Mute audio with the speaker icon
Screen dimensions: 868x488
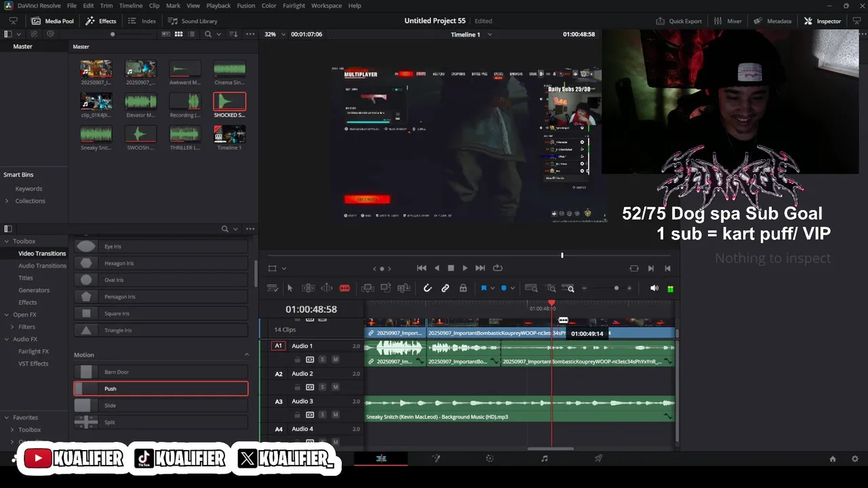(654, 288)
